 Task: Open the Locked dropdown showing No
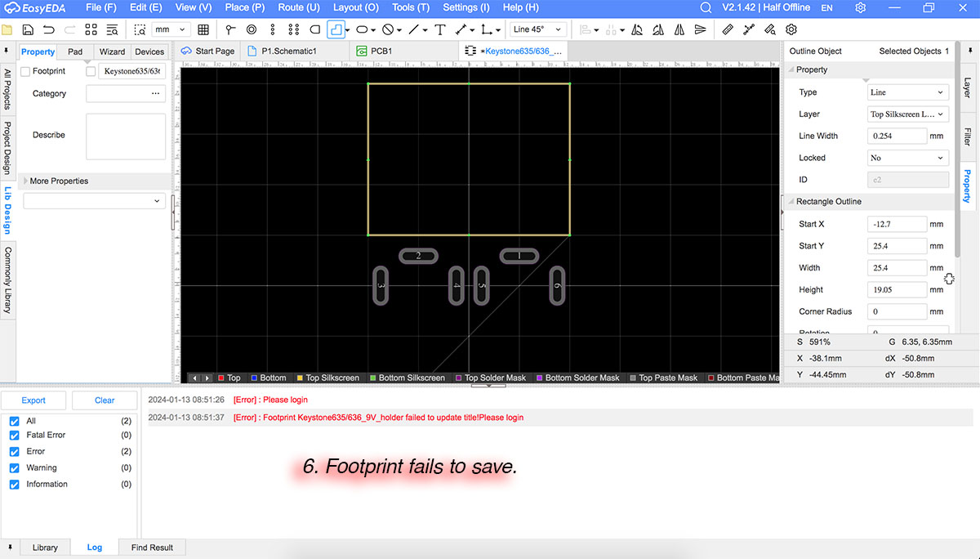coord(908,158)
